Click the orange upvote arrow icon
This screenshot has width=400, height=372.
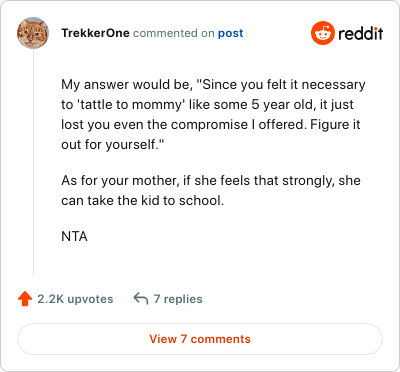(x=25, y=299)
